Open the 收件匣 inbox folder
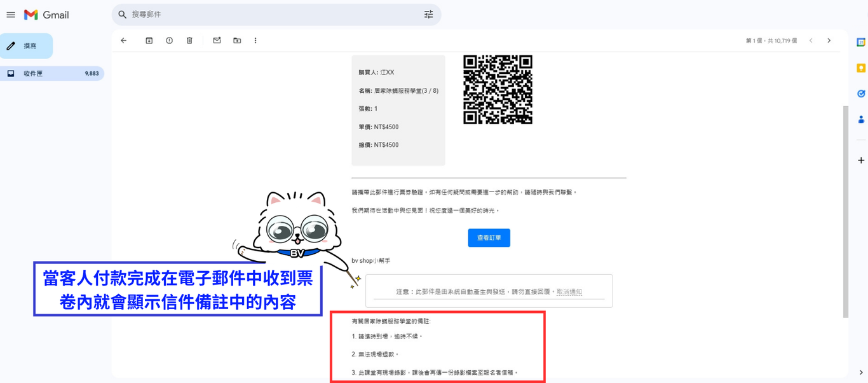 tap(52, 74)
